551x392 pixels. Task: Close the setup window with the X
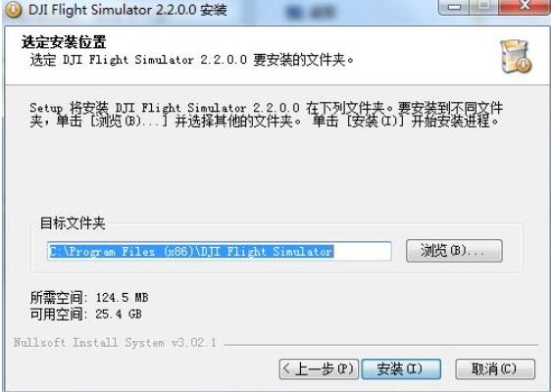tap(525, 7)
